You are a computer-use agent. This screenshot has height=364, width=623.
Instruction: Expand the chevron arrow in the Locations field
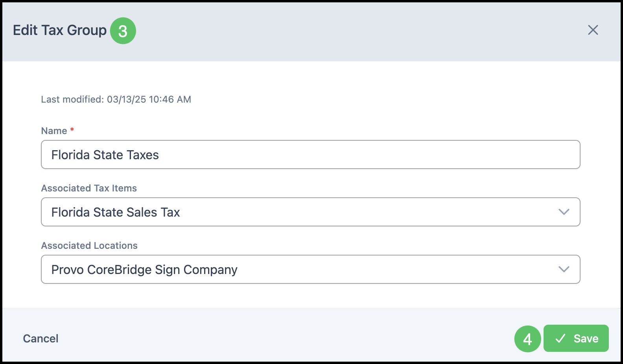(x=564, y=269)
